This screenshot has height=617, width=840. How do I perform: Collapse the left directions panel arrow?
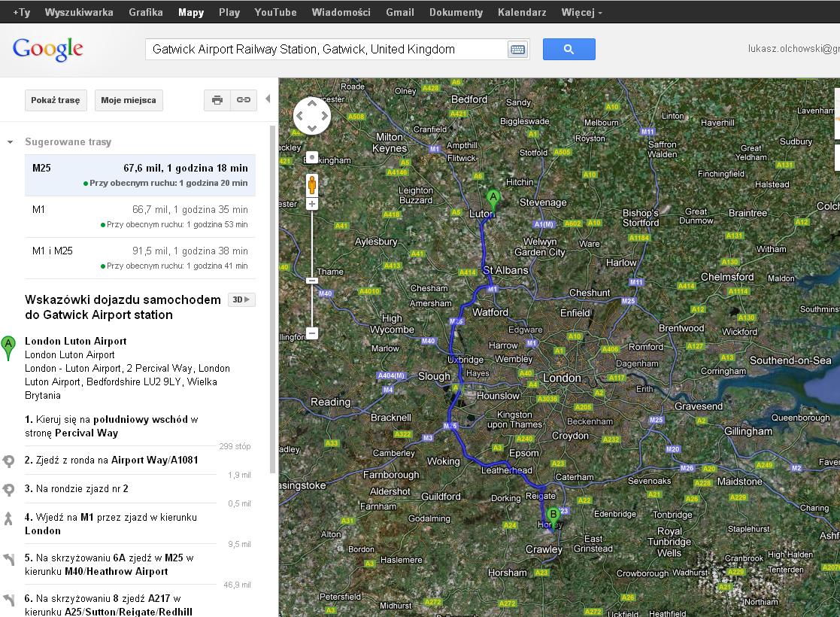[268, 99]
